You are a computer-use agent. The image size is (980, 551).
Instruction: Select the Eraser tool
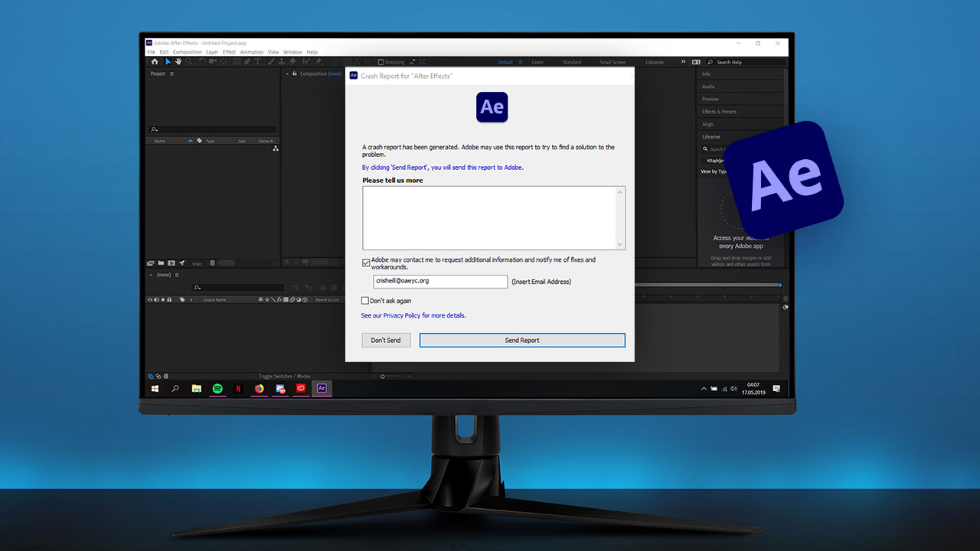(292, 61)
